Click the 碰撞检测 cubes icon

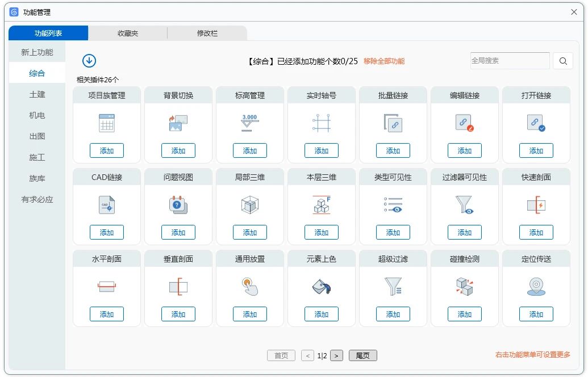tap(465, 287)
